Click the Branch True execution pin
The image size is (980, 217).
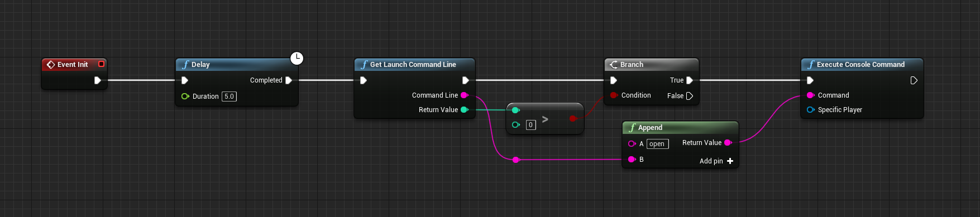[690, 80]
